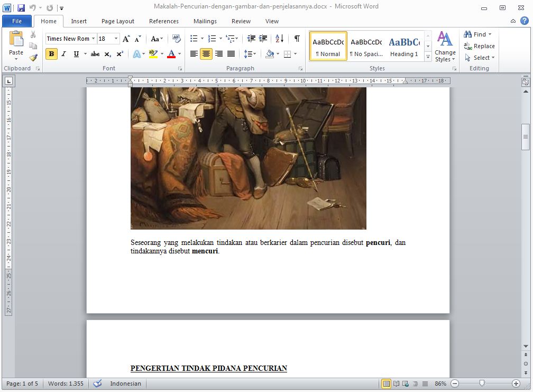This screenshot has height=392, width=533.
Task: Increase the paragraph indent
Action: (263, 39)
